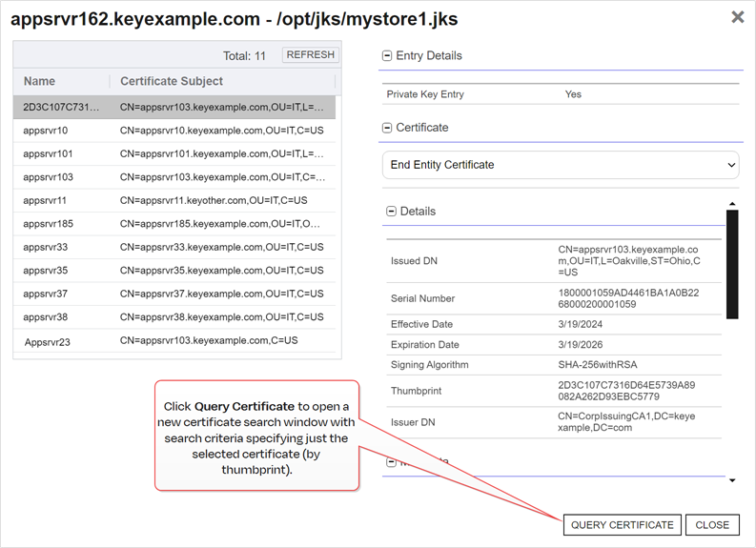
Task: Select the appsrvr38 certificate row
Action: pyautogui.click(x=176, y=317)
